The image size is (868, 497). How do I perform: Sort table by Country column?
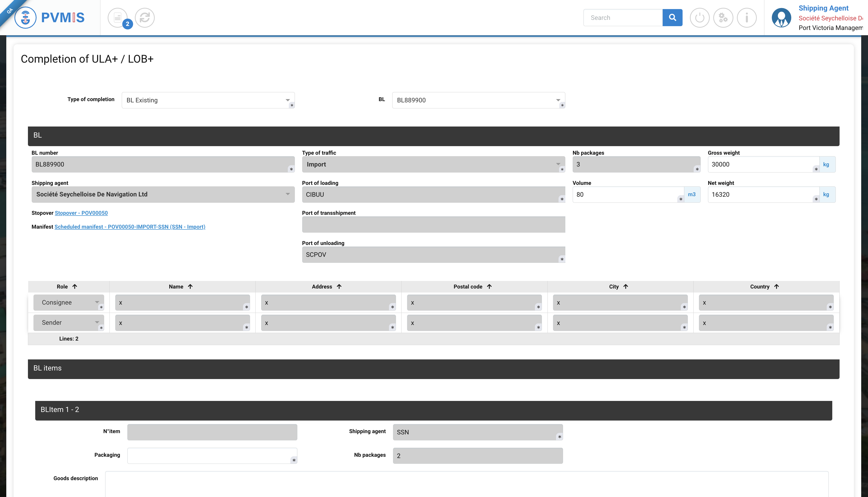[x=776, y=286]
